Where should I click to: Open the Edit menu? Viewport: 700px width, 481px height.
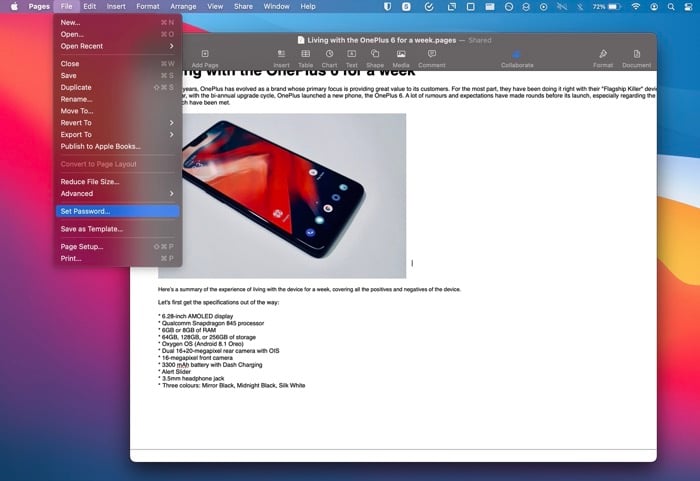(x=90, y=6)
